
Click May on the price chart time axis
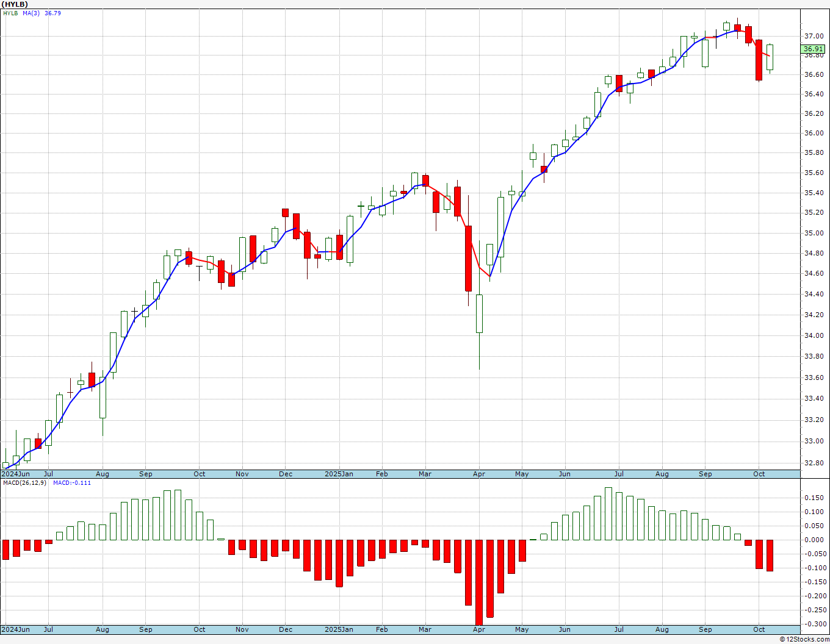522,474
